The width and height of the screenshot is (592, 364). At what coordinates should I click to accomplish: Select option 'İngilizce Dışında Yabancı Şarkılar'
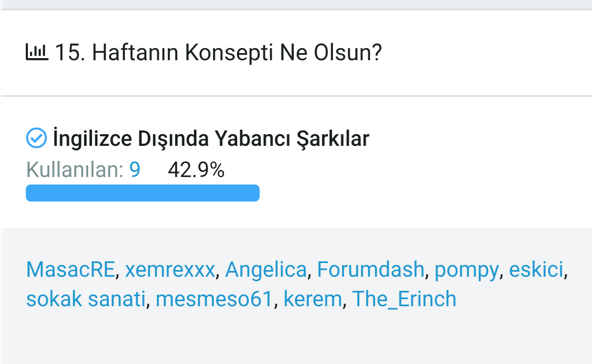pos(211,138)
